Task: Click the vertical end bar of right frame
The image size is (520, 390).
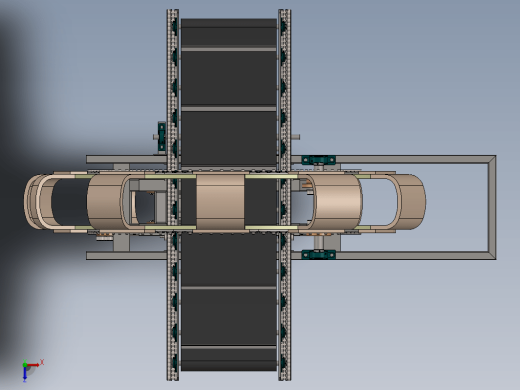Action: pos(492,207)
